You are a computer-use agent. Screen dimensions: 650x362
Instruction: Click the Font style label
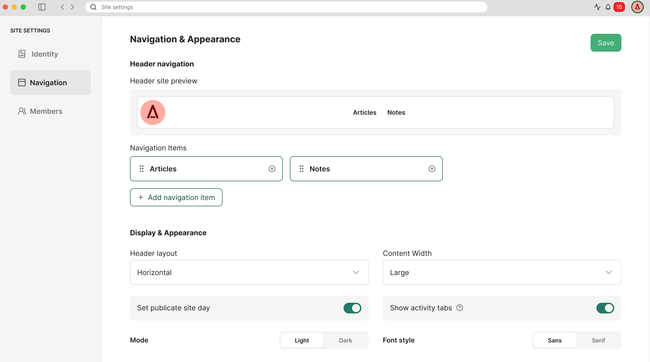pos(398,340)
